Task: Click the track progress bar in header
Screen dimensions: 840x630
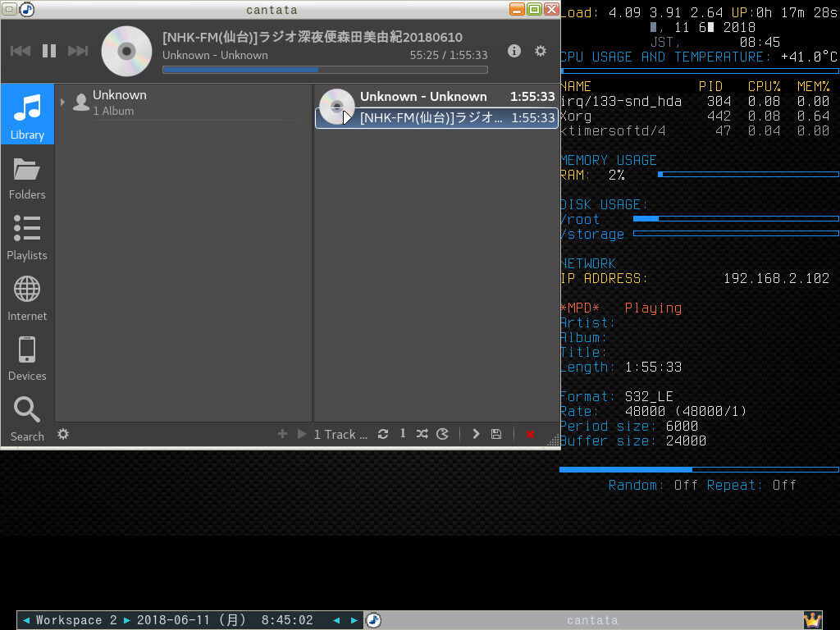Action: [325, 70]
